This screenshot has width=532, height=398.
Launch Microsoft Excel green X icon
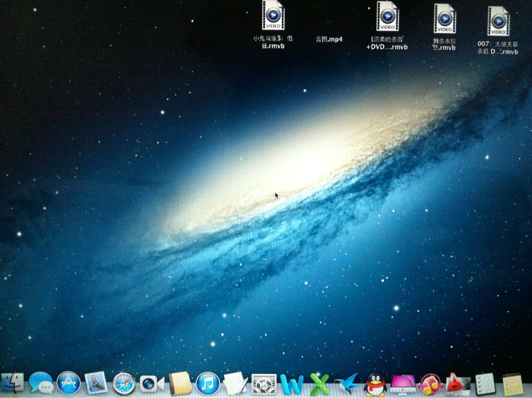coord(320,384)
